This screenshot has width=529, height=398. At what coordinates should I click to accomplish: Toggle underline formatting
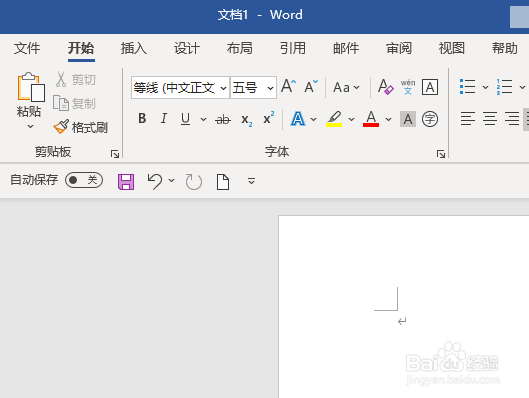[x=185, y=118]
